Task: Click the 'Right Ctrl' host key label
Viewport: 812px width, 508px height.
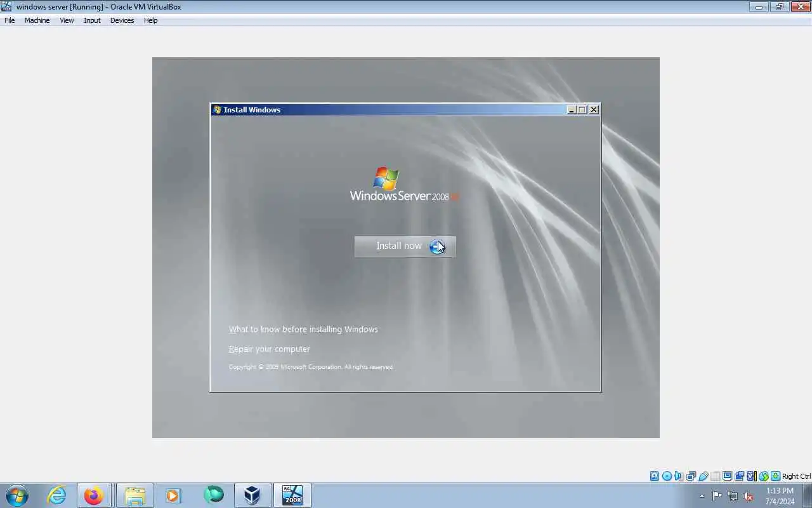Action: pos(796,476)
